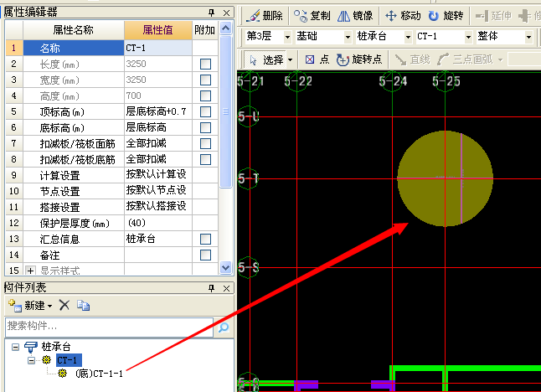Click the 延伸 (extend) tool
Image resolution: width=541 pixels, height=392 pixels.
[x=493, y=16]
